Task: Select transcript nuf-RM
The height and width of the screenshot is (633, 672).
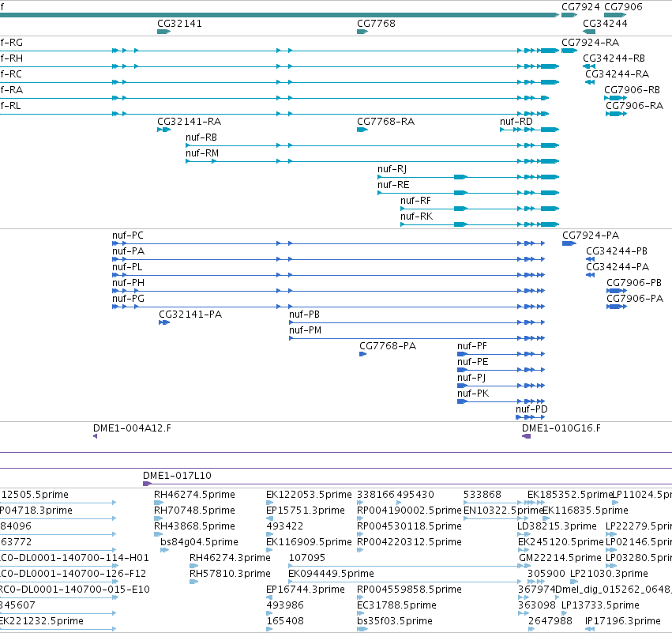Action: point(202,153)
